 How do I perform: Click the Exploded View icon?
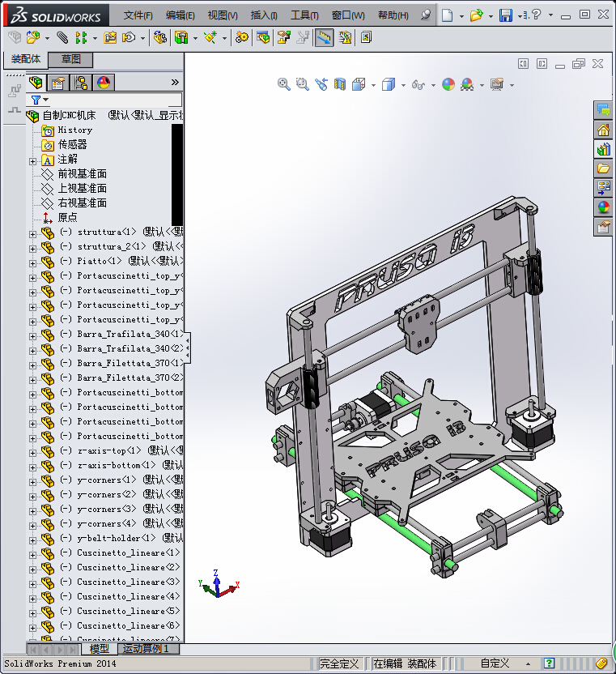click(x=283, y=38)
